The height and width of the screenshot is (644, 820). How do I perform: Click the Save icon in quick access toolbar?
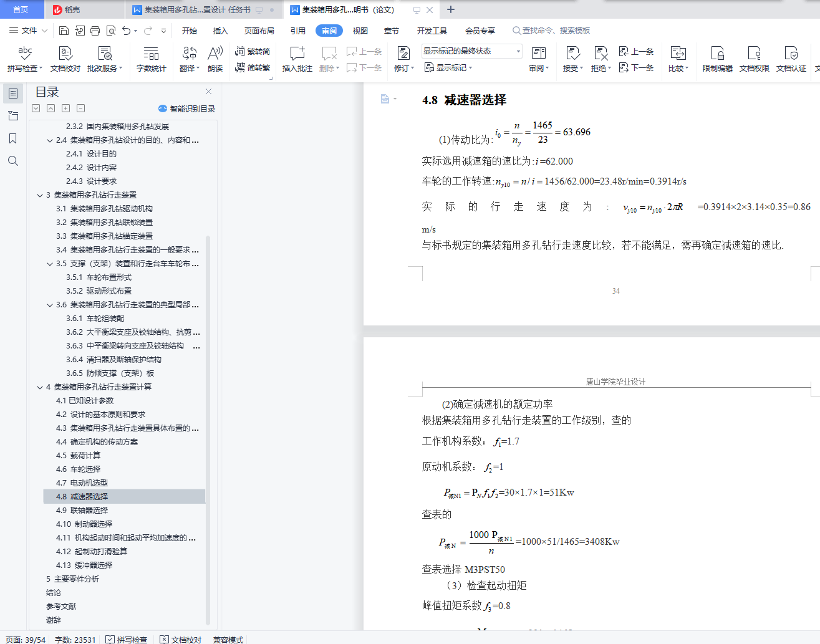point(64,31)
